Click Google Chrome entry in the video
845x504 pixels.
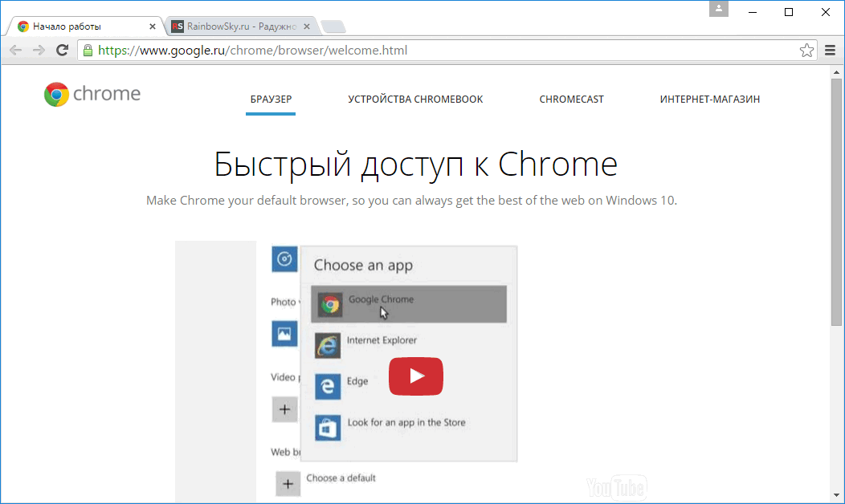tap(409, 304)
